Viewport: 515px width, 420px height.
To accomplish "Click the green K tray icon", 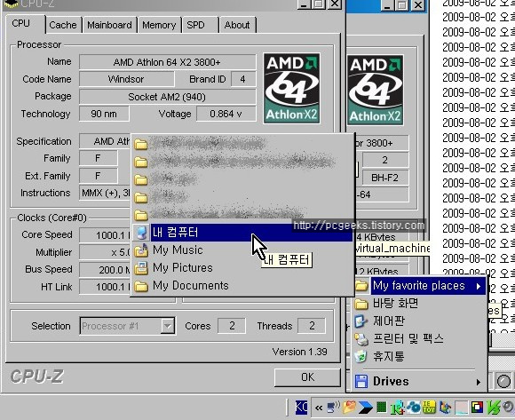I will pyautogui.click(x=397, y=408).
